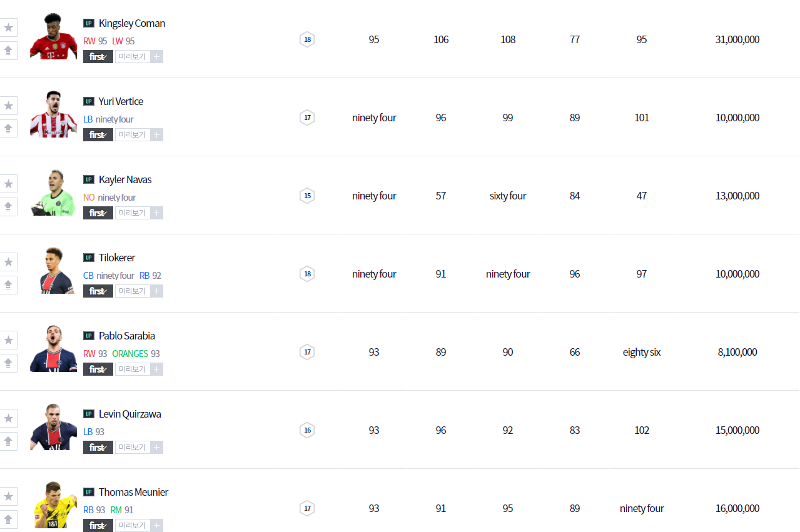Click the up-arrow icon next to Tilokerer
The width and height of the screenshot is (800, 532).
coord(8,285)
